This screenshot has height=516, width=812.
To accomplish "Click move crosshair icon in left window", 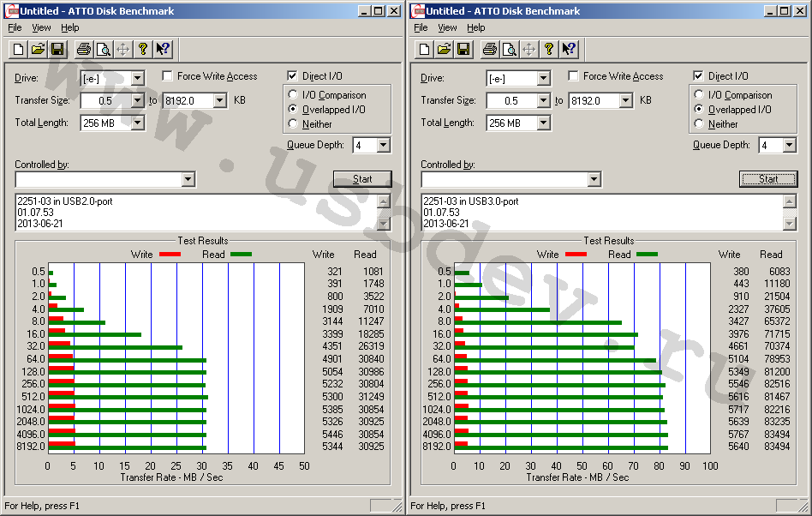I will pos(123,49).
